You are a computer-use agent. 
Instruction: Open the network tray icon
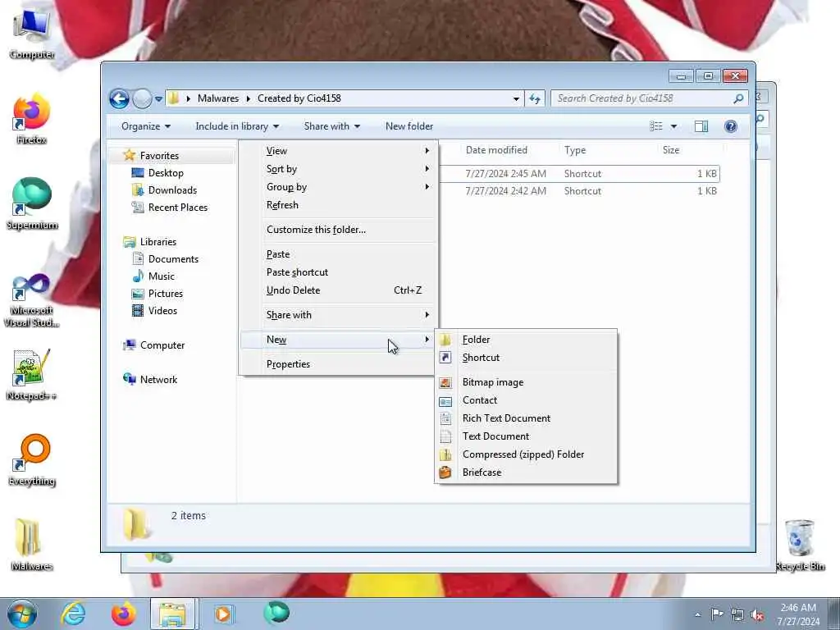click(x=737, y=614)
